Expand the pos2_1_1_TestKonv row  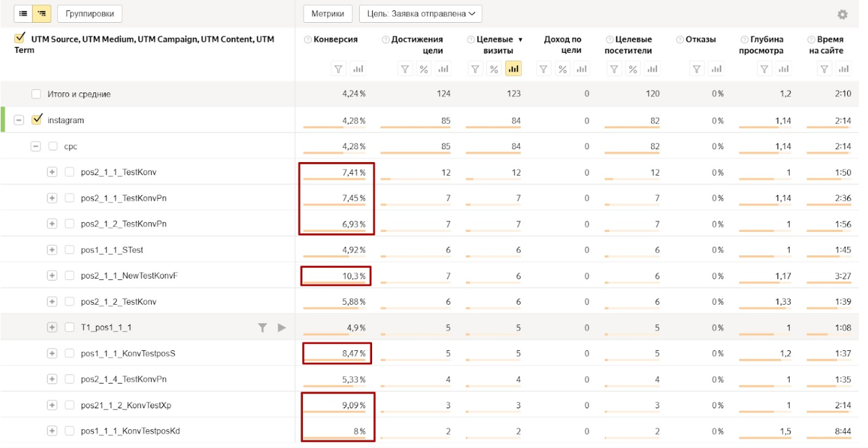(52, 173)
